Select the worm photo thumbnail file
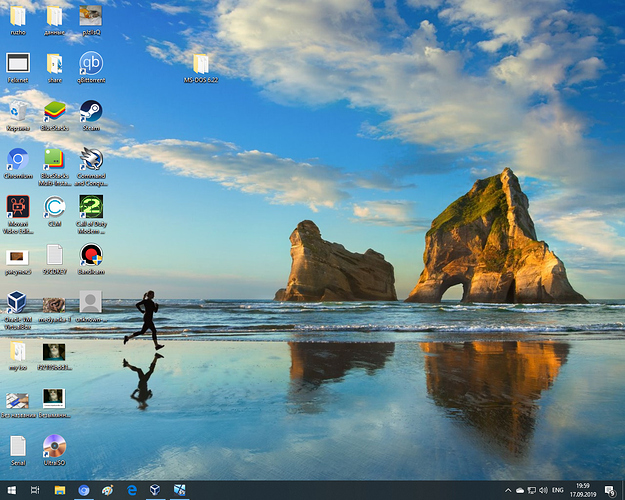Screen dimensions: 625x500 (x=55, y=309)
